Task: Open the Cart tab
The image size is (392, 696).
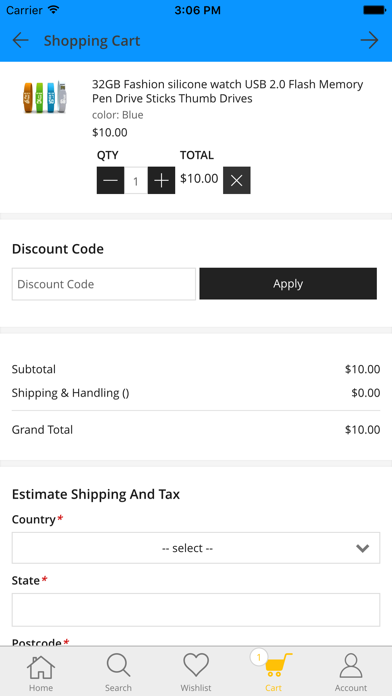Action: tap(273, 672)
